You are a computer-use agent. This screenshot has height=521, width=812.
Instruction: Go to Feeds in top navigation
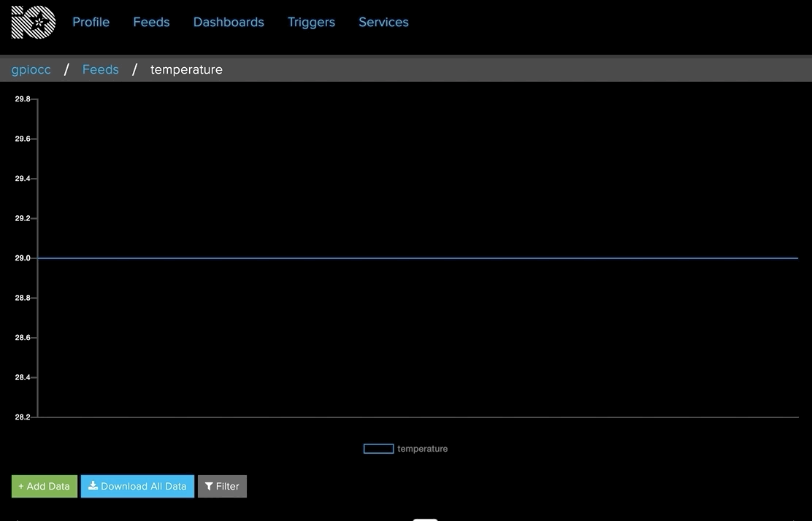coord(151,22)
